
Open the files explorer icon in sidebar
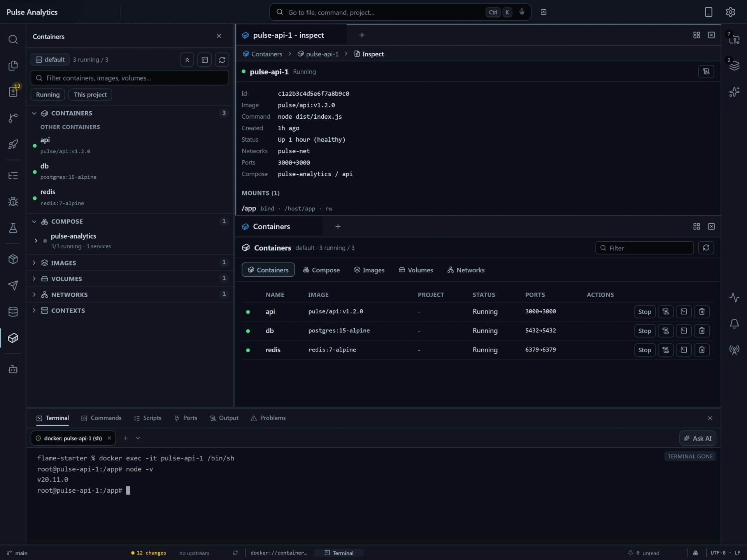coord(13,65)
